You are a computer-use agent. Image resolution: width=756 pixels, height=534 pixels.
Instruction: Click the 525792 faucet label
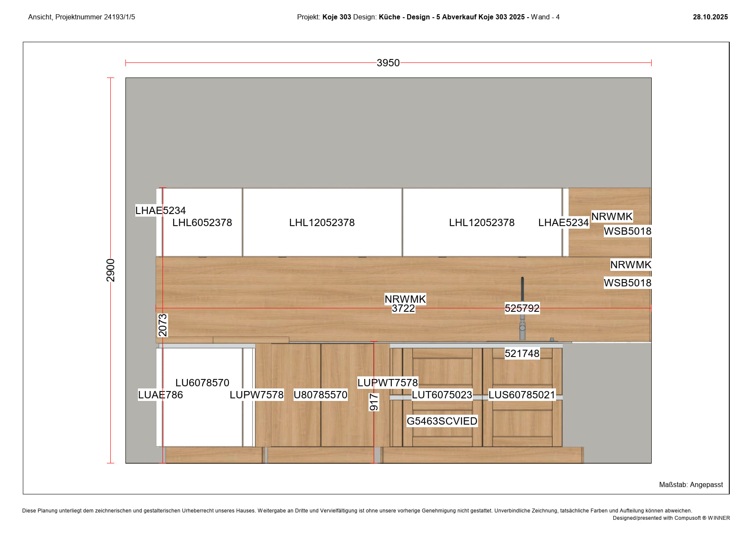522,308
